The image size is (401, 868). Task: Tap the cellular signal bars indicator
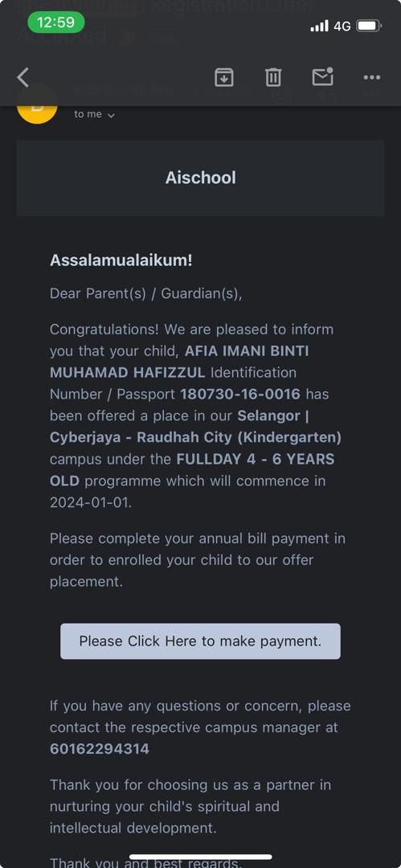click(x=319, y=26)
